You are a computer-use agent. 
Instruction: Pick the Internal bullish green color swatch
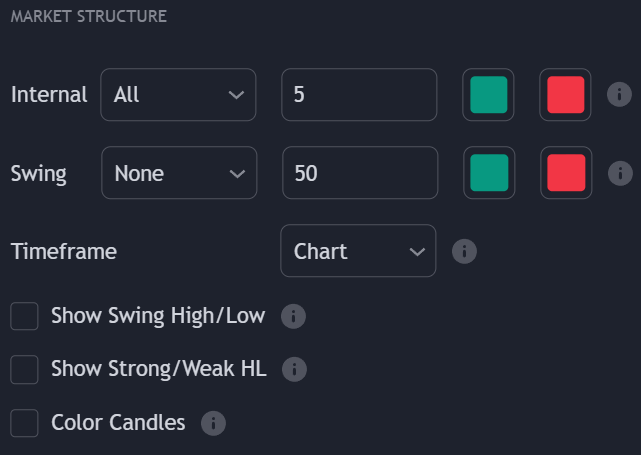488,95
